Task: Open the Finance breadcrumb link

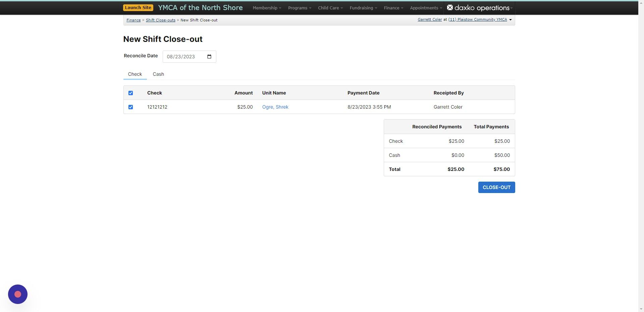Action: coord(133,20)
